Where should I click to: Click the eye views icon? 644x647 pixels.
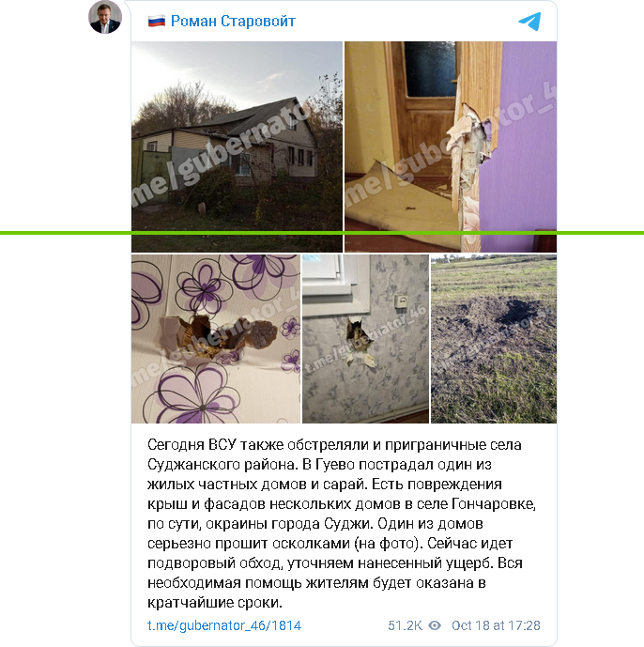point(435,625)
